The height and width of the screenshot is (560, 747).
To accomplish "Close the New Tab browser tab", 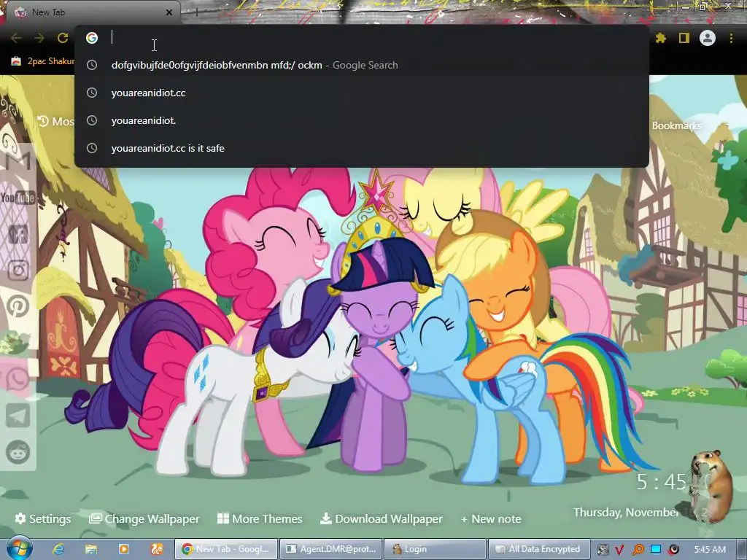I will pyautogui.click(x=169, y=12).
